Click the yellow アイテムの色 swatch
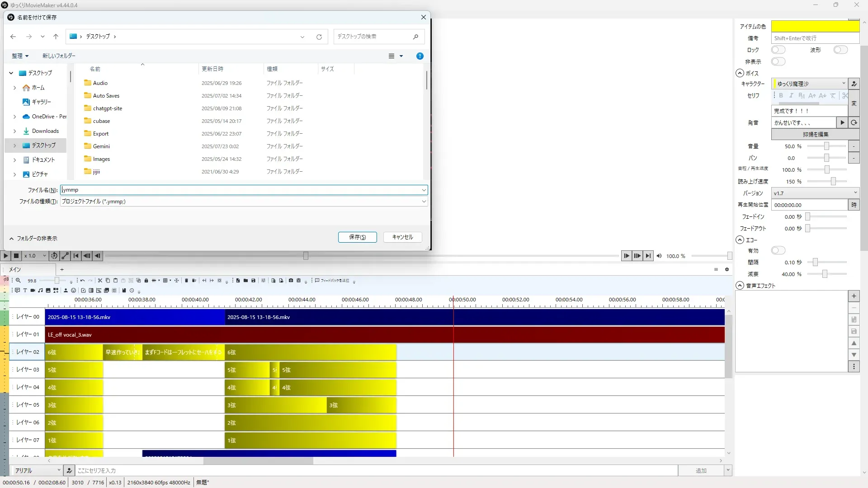Image resolution: width=868 pixels, height=488 pixels. 815,26
